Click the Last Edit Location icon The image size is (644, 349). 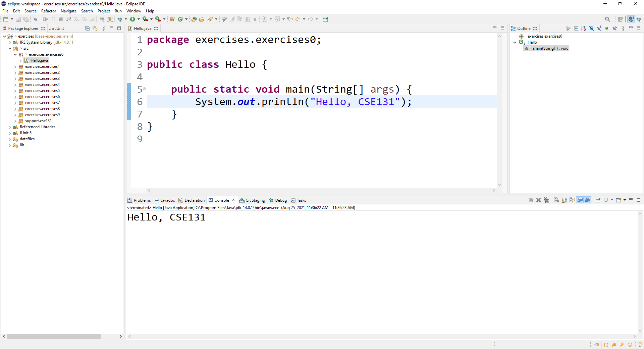pyautogui.click(x=290, y=19)
